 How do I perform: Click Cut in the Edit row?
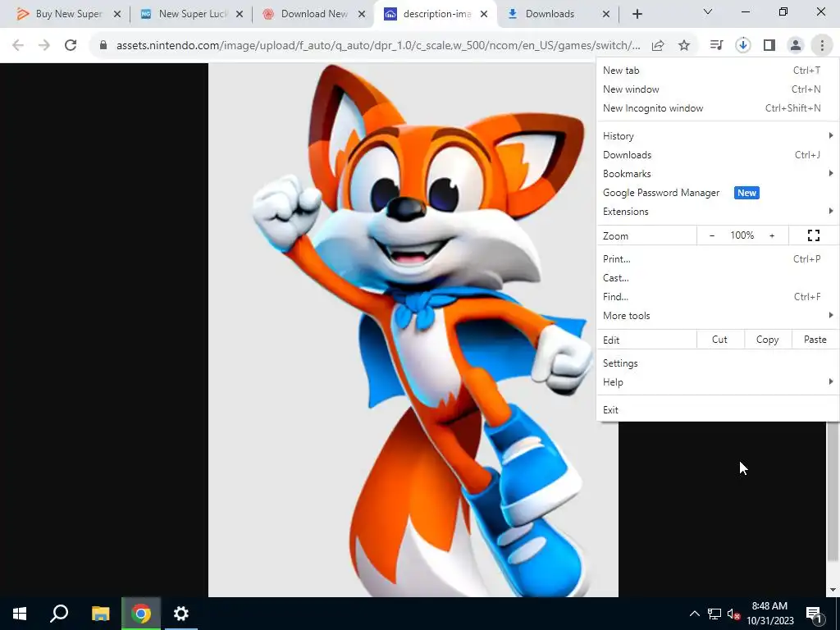(x=720, y=340)
